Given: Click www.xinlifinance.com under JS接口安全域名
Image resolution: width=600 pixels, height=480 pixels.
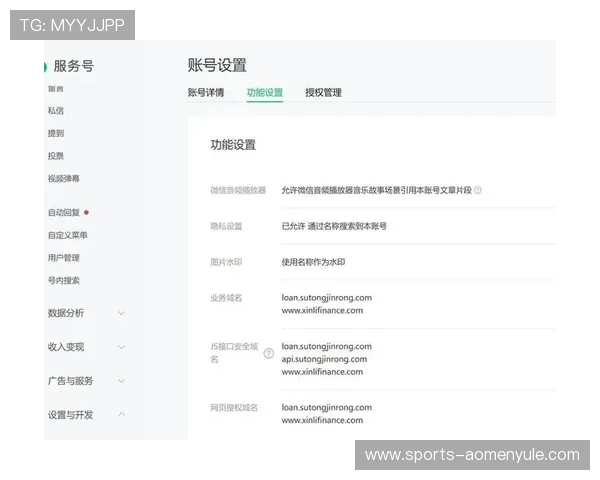Looking at the screenshot, I should 322,372.
